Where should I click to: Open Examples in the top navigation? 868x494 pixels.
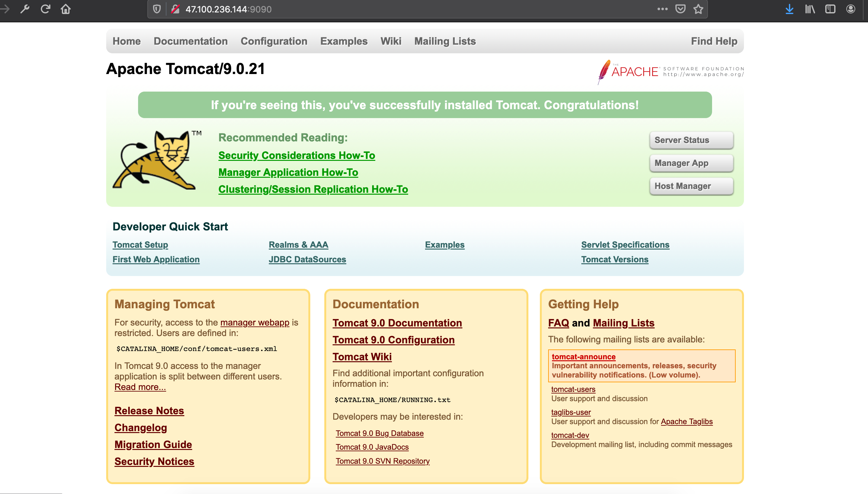pyautogui.click(x=344, y=41)
